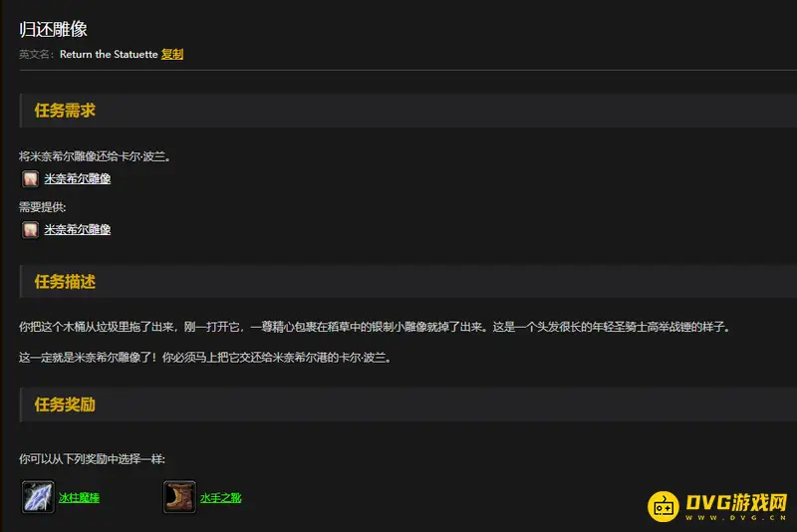This screenshot has height=532, width=797.
Task: Click the text 将米奈希尔雕像还给卡尔·波兰
Action: click(95, 156)
